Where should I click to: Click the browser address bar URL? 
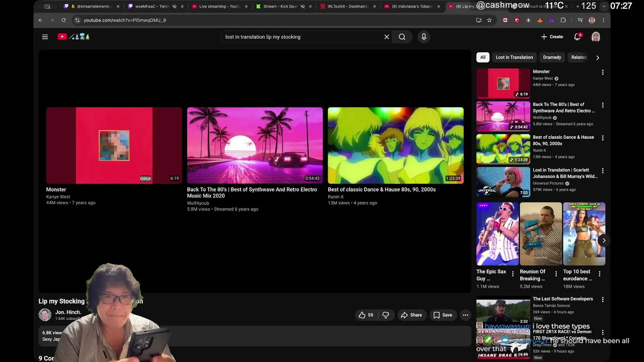(125, 20)
